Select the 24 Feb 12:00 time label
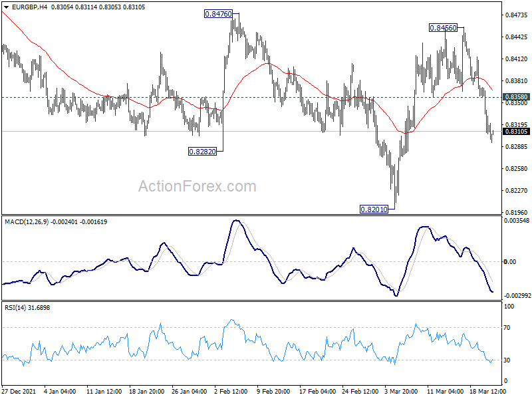Screen dimensions: 532x399 coord(360,392)
